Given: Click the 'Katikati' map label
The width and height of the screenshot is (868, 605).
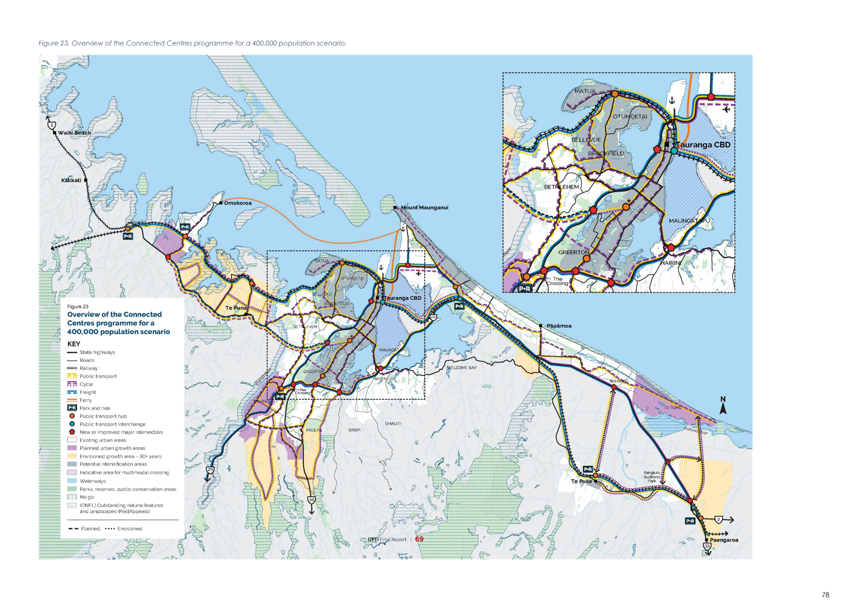Looking at the screenshot, I should (x=71, y=180).
